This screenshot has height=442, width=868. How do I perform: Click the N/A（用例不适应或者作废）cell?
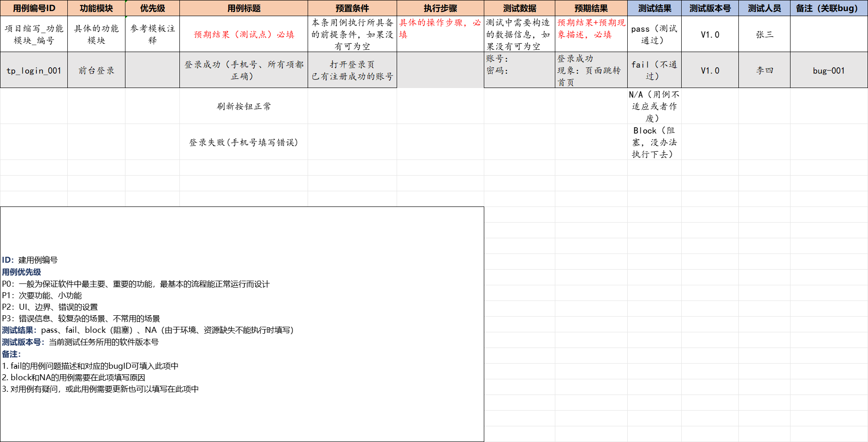coord(654,106)
